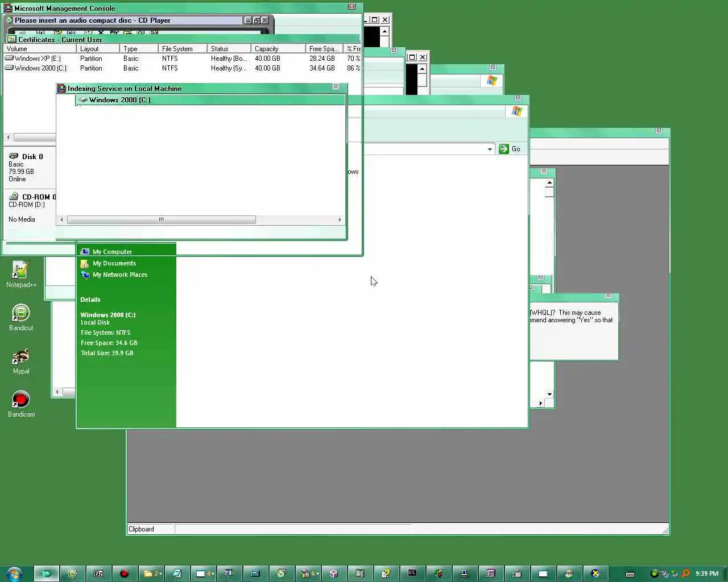Image resolution: width=728 pixels, height=582 pixels.
Task: Open My Computer link in Explorer sidebar
Action: coord(112,252)
